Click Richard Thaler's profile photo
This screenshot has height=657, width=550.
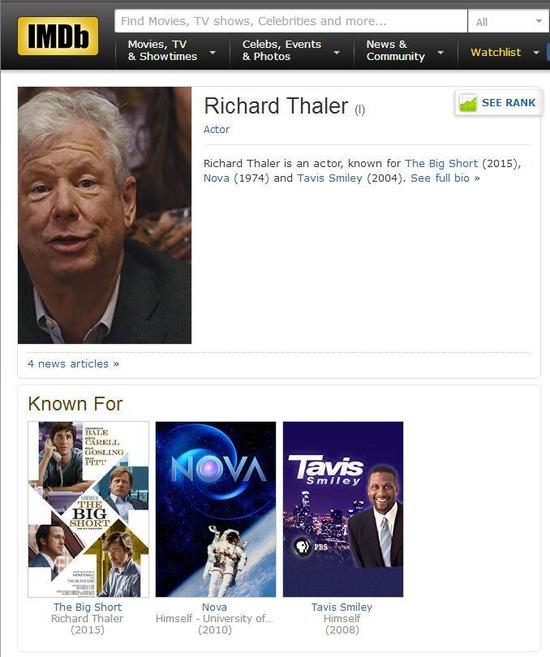click(104, 215)
